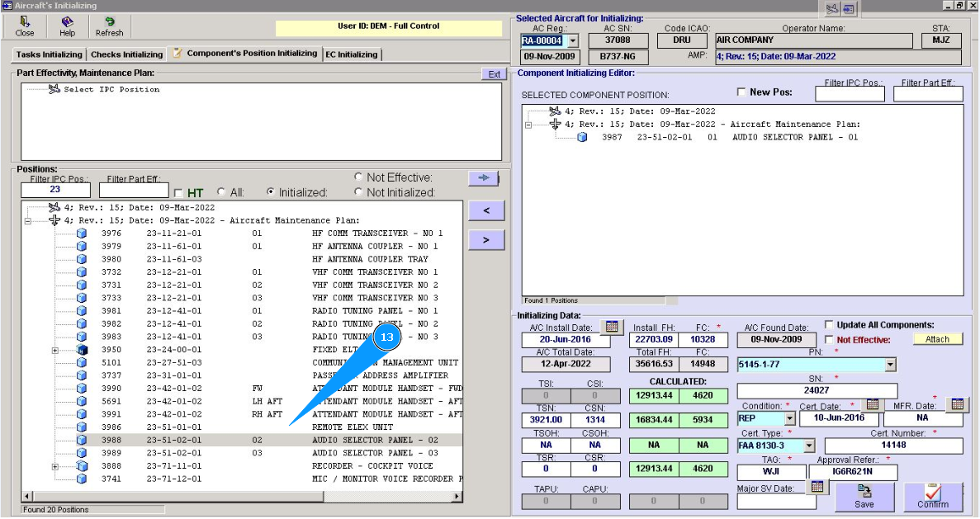This screenshot has height=519, width=980.
Task: Select the Not Initialized radio button
Action: coord(358,192)
